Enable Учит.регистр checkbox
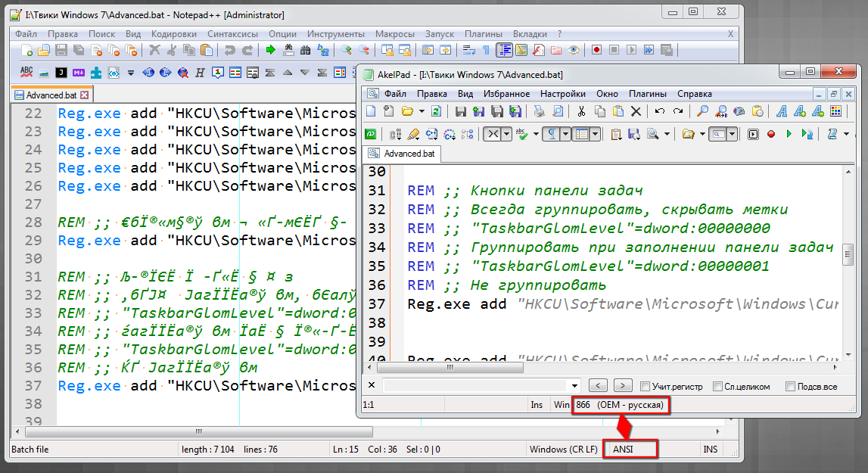This screenshot has height=473, width=868. pos(645,387)
